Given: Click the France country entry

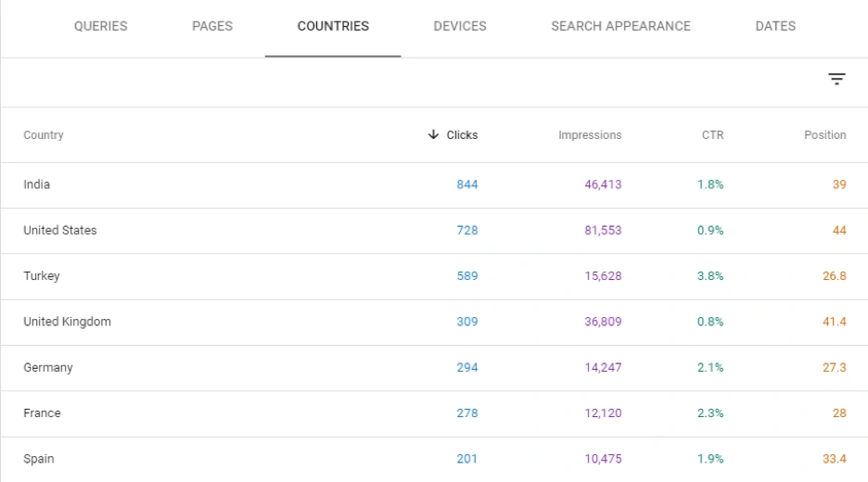Looking at the screenshot, I should 42,413.
